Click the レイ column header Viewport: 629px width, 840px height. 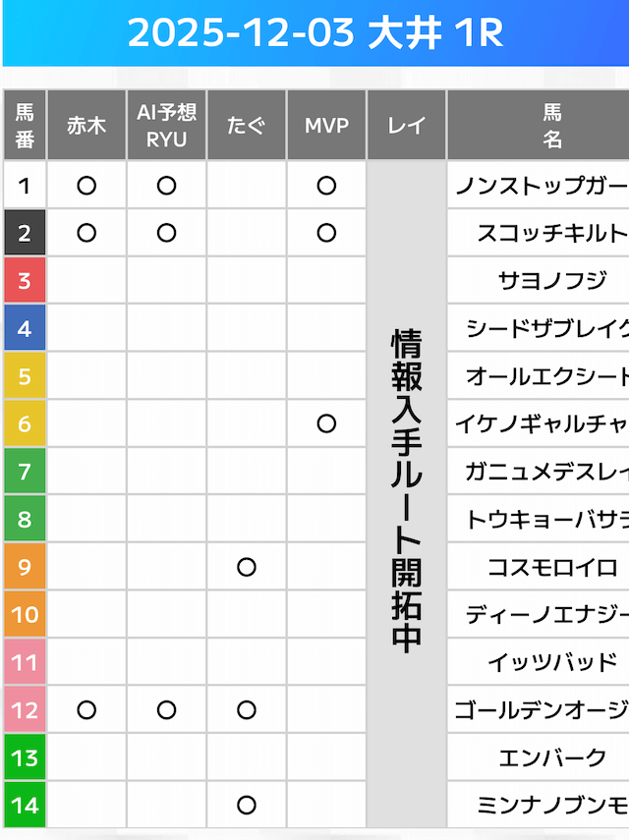pyautogui.click(x=406, y=126)
